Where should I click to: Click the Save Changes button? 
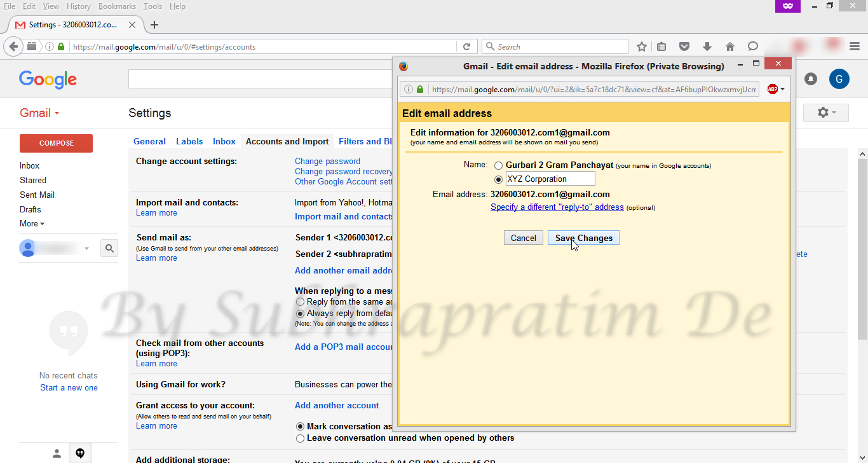click(x=584, y=238)
